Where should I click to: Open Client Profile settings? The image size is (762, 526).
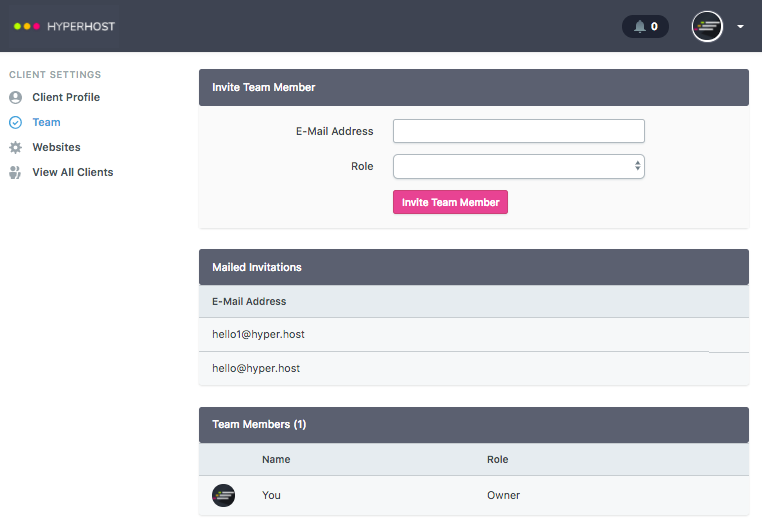[x=66, y=97]
